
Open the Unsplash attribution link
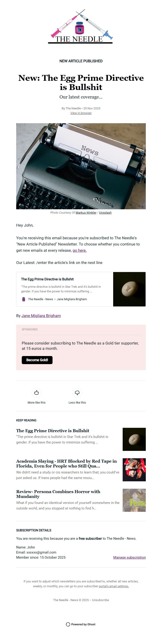click(x=105, y=213)
